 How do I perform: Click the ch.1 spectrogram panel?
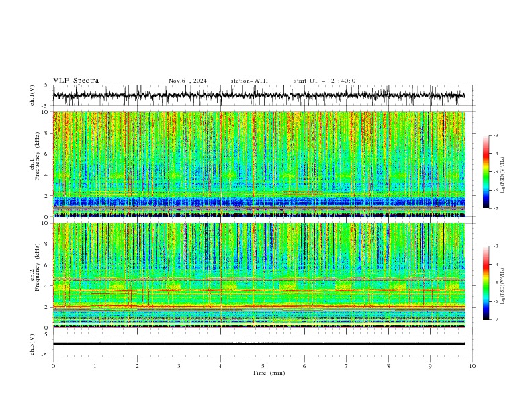[x=259, y=164]
